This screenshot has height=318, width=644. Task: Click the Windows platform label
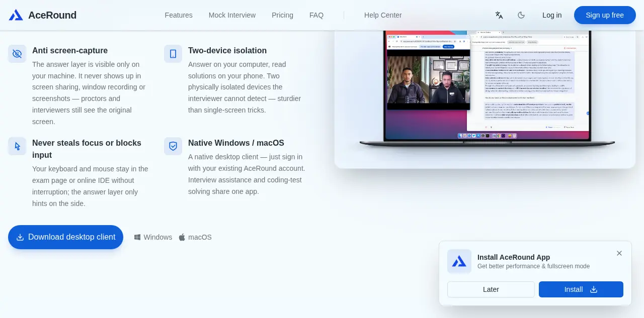click(157, 237)
